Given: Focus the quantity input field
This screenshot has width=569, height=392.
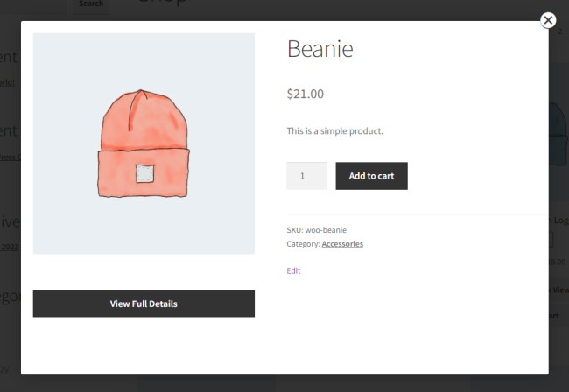Looking at the screenshot, I should [x=306, y=176].
